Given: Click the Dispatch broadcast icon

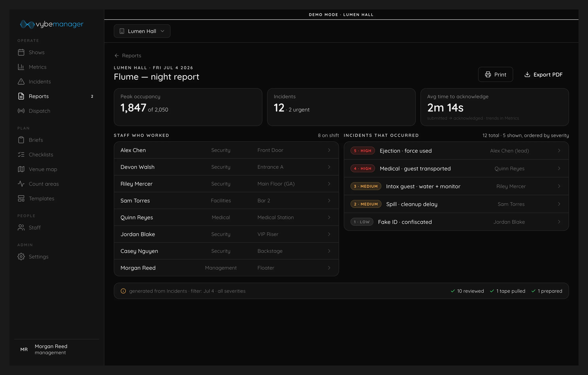Looking at the screenshot, I should pos(21,111).
